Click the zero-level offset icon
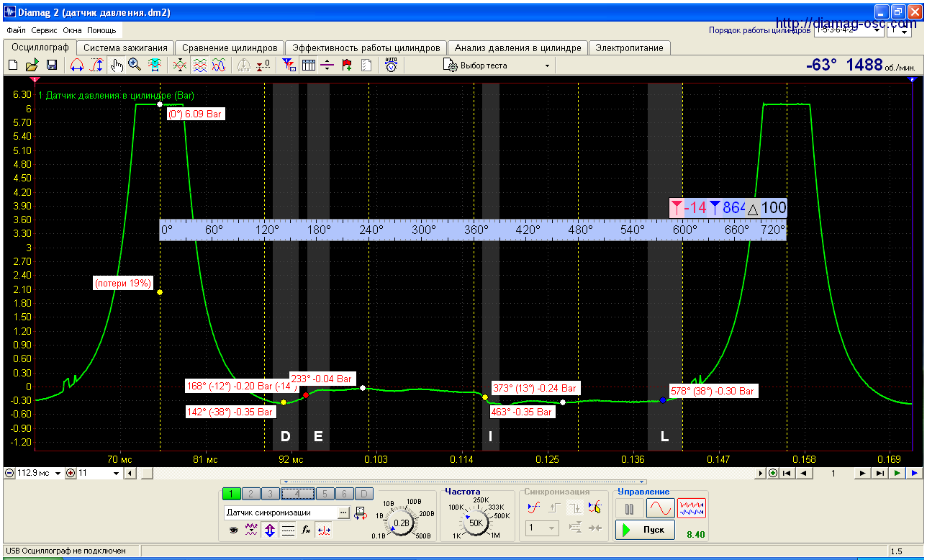 [263, 65]
